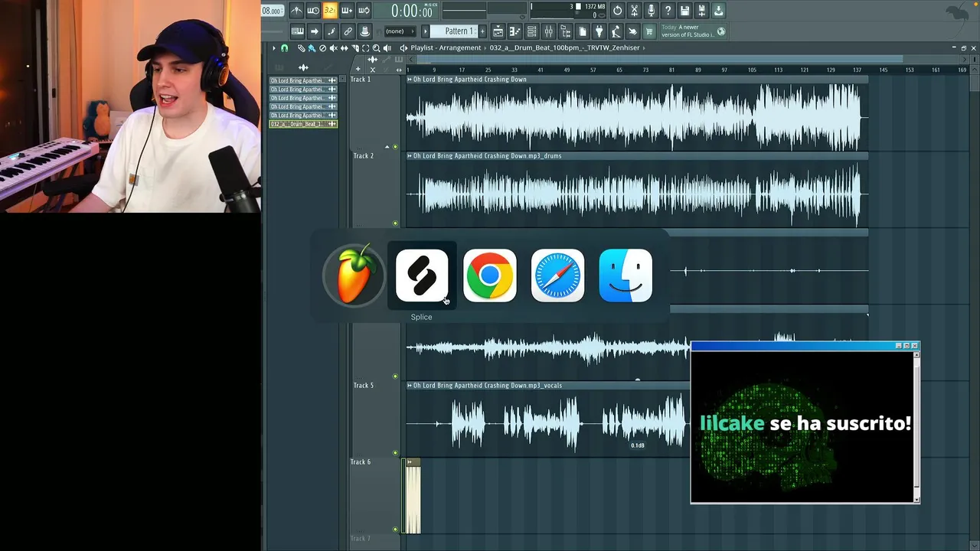The image size is (980, 551).
Task: Click the link controller chain icon
Action: pyautogui.click(x=348, y=31)
